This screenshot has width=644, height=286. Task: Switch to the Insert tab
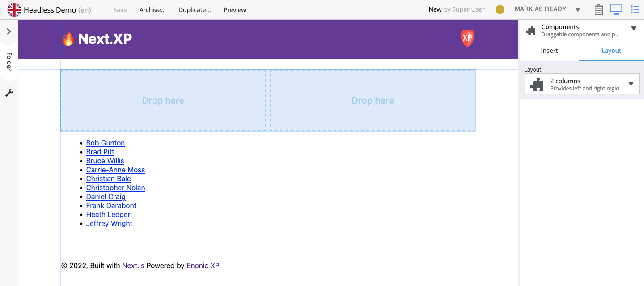click(549, 51)
